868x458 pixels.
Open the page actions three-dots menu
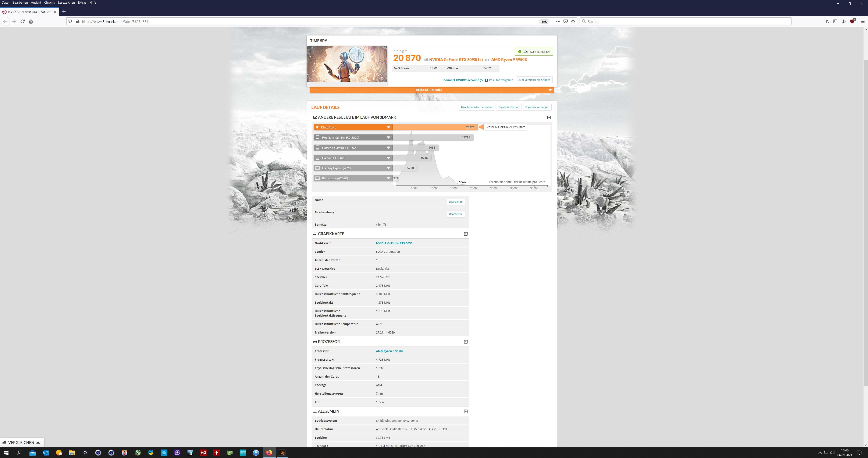[558, 21]
